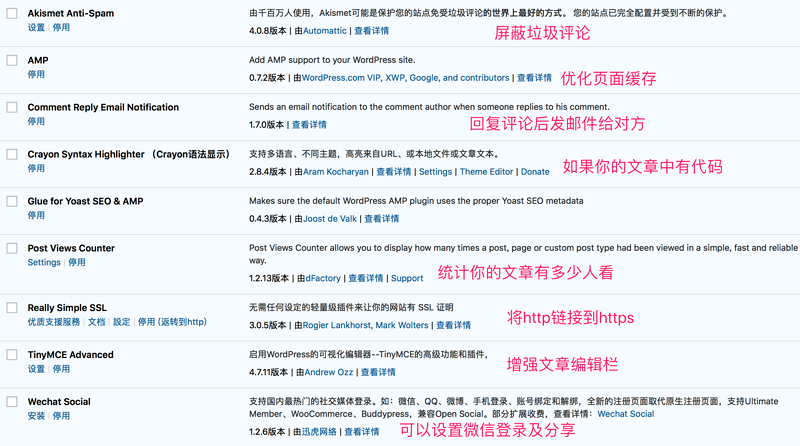The height and width of the screenshot is (446, 800).
Task: View details for TinyMCE Advanced
Action: pos(378,373)
